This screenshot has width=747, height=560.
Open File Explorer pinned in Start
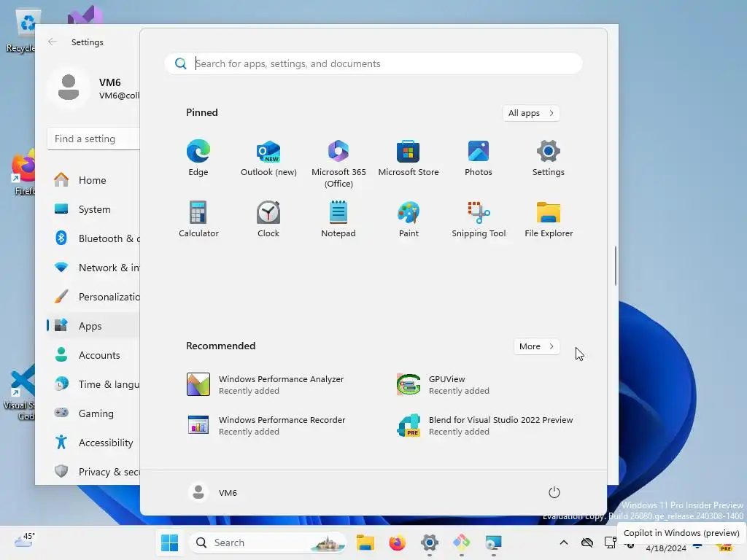coord(549,219)
